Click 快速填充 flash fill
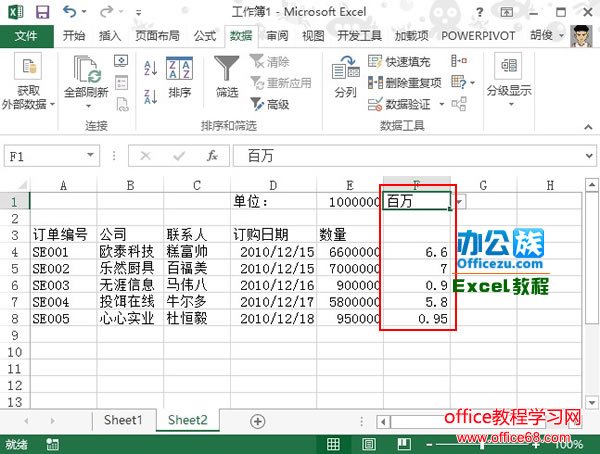The width and height of the screenshot is (600, 454). click(399, 62)
